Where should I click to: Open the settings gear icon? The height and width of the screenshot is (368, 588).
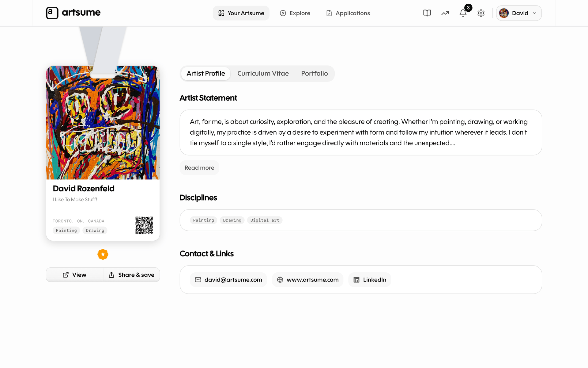(481, 13)
